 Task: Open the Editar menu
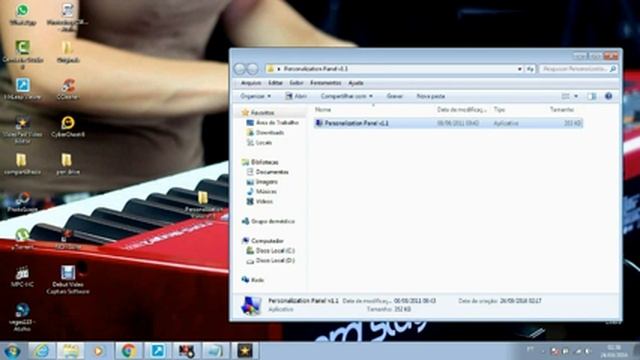pos(276,83)
